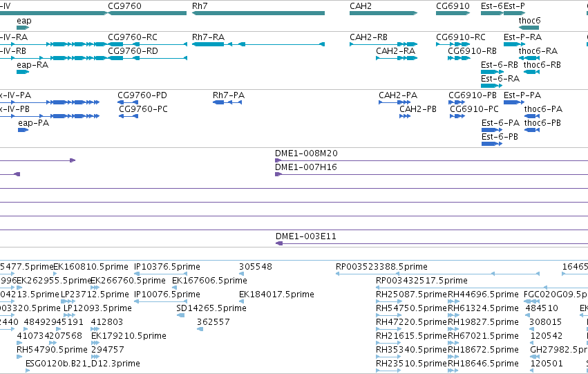Click the ESG0120b.B21_D12.3prime EST label
Viewport: 588px width, 374px height.
click(x=82, y=364)
